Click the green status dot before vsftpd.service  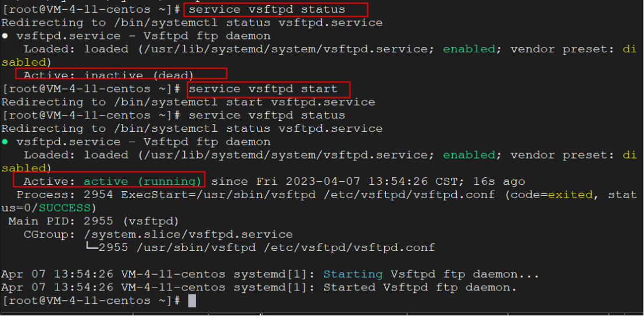[4, 142]
